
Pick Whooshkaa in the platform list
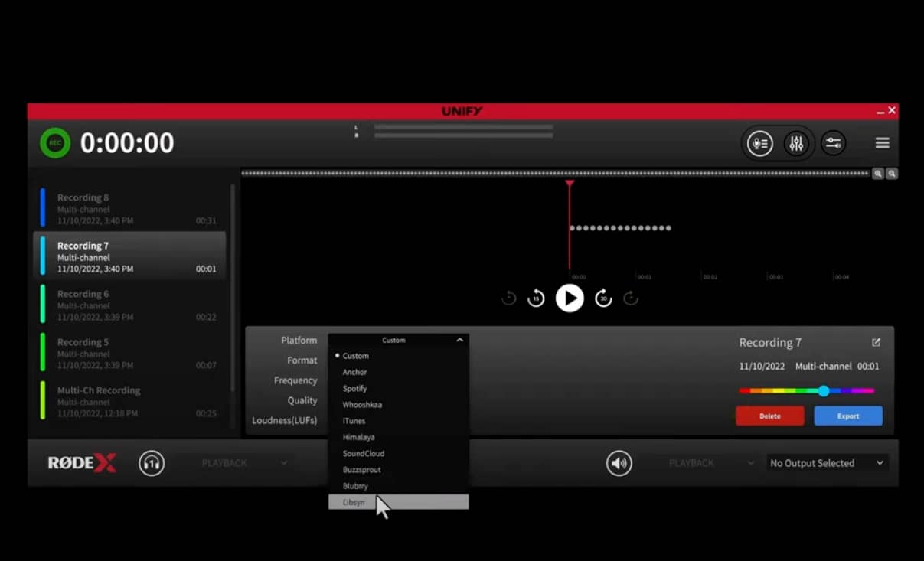[398, 405]
